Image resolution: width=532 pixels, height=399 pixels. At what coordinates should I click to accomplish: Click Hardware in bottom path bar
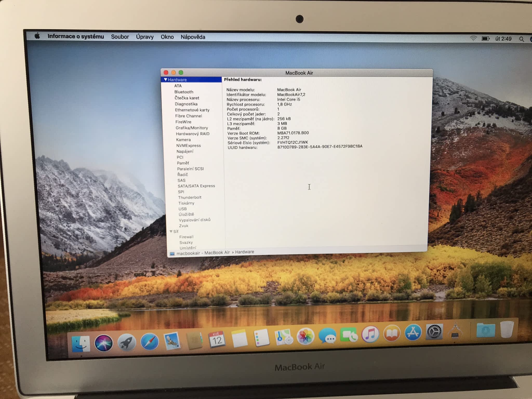[x=244, y=252]
